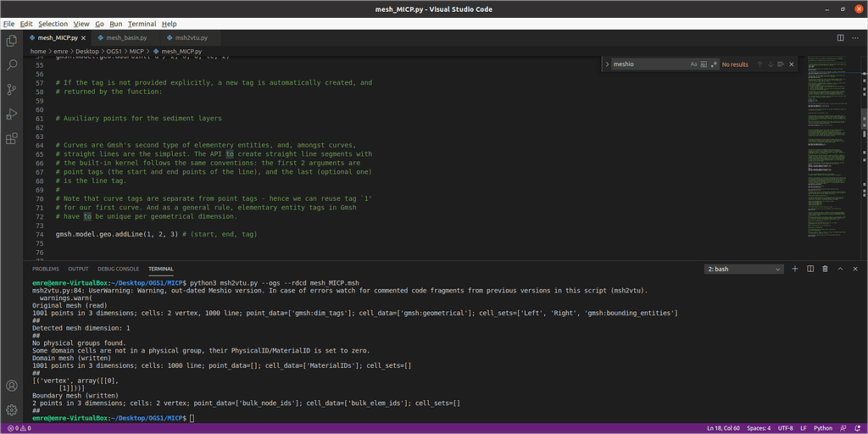Open the Accounts menu icon

(x=11, y=386)
